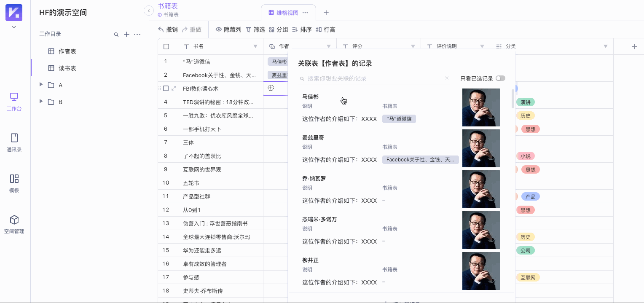Open the 通讯录 contacts sidebar icon
The image size is (644, 303).
coord(14,142)
